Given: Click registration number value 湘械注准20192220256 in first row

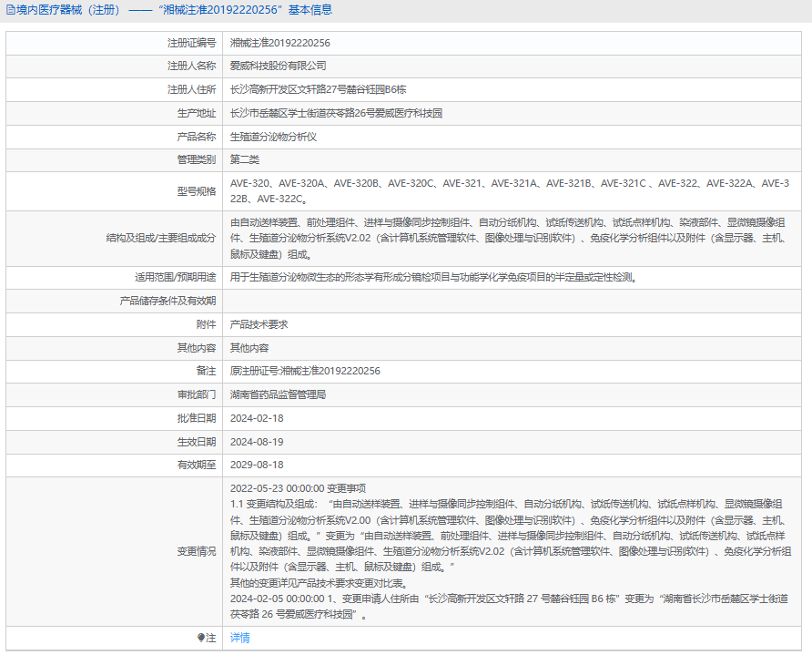Looking at the screenshot, I should [x=279, y=43].
